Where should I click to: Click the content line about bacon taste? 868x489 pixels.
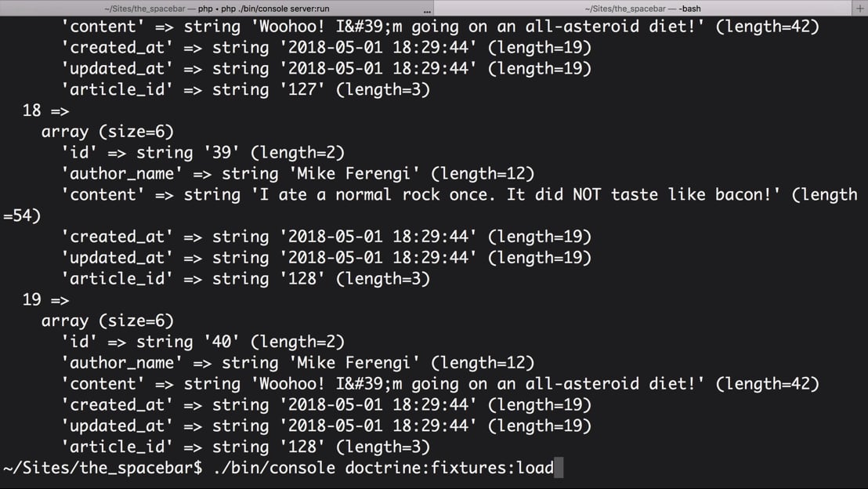459,195
